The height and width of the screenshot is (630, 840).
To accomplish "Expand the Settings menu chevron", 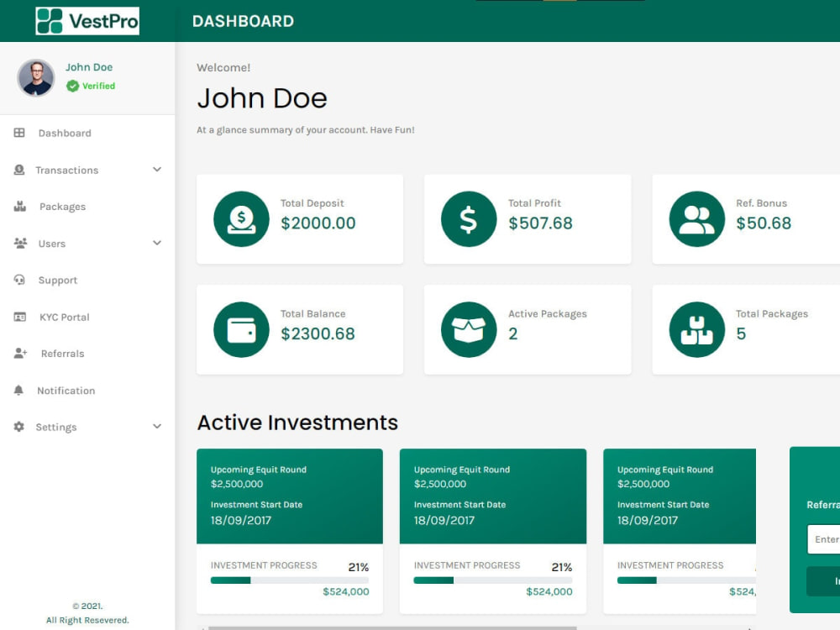I will (157, 427).
